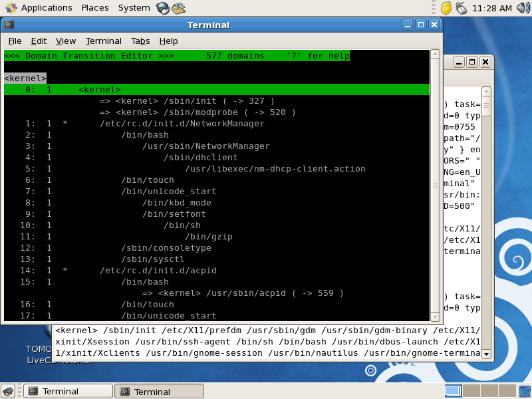532x399 pixels.
Task: Select the first workspace in switcher
Action: click(x=453, y=391)
